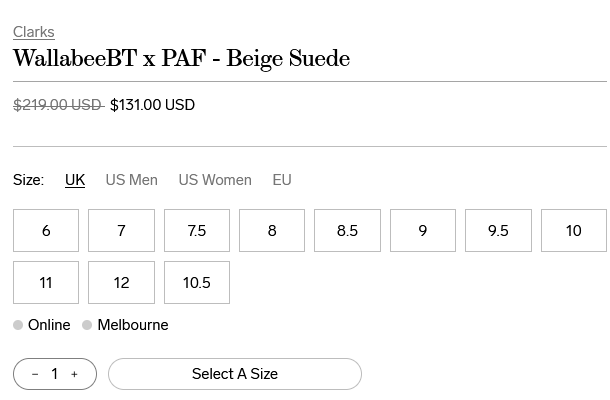Decrease quantity with the minus icon

tap(35, 374)
